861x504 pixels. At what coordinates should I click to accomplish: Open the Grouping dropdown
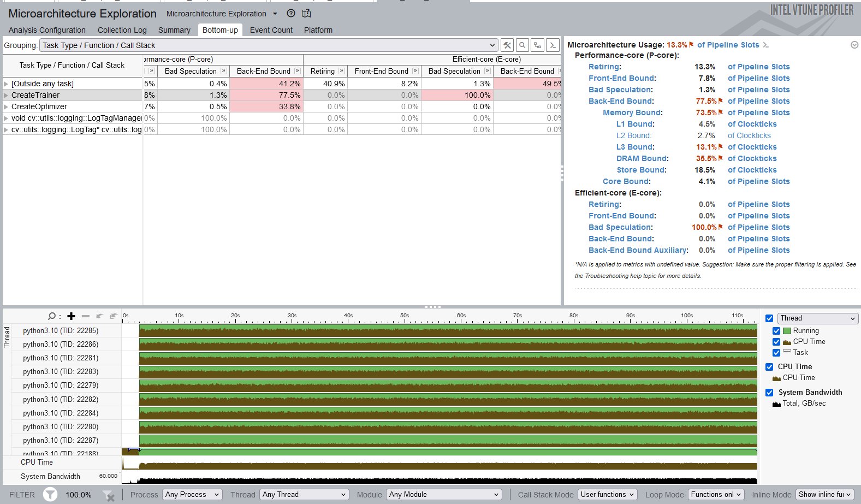pyautogui.click(x=269, y=45)
